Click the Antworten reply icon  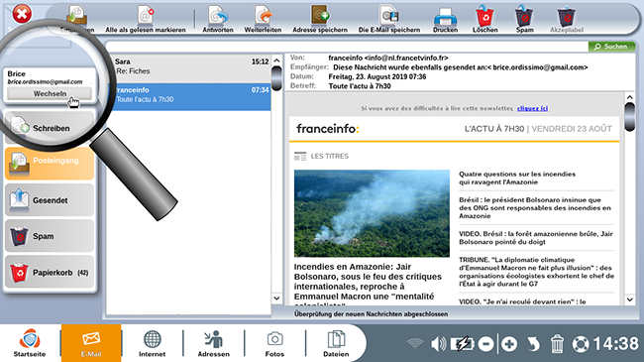click(218, 19)
